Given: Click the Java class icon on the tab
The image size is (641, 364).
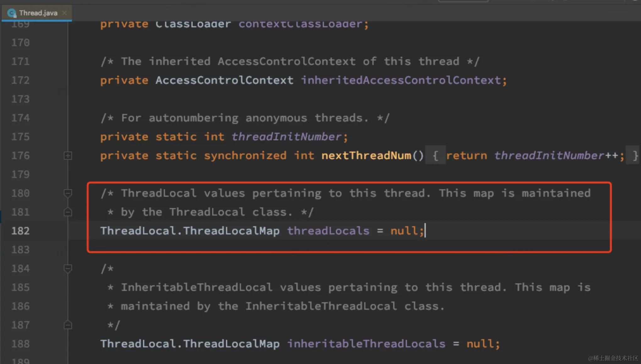Looking at the screenshot, I should click(12, 13).
